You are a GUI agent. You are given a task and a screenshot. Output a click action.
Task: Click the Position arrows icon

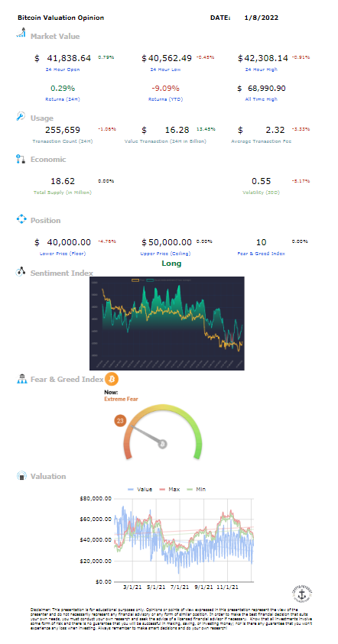21,219
